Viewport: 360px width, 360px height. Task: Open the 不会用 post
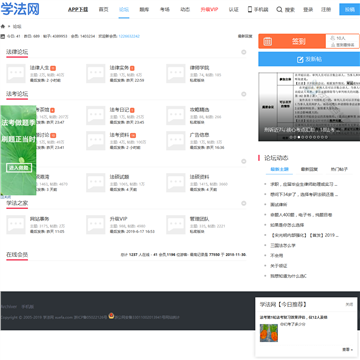[x=277, y=256]
